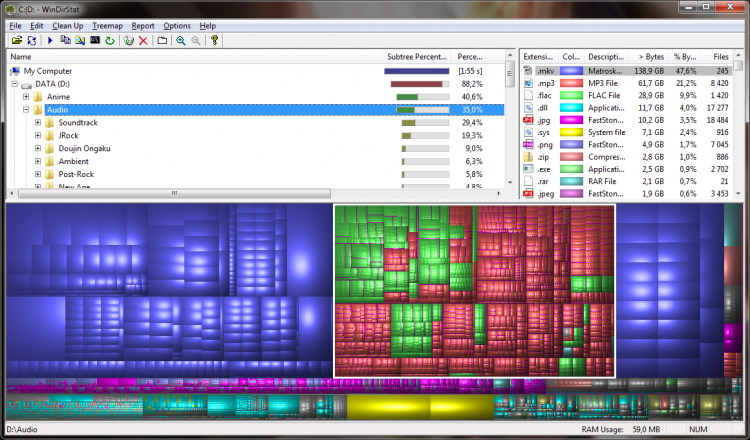Viewport: 750px width, 440px height.
Task: Click the Copy Path toolbar icon
Action: pos(65,41)
